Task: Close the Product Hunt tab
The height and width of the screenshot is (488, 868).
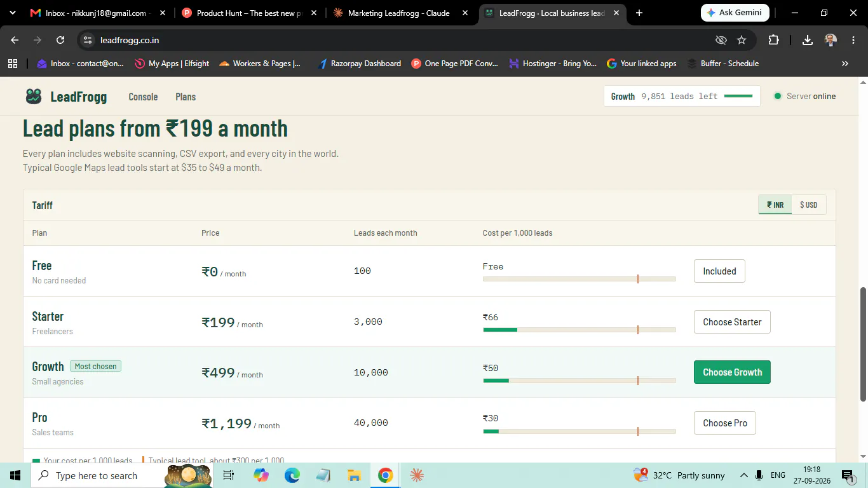Action: [x=314, y=13]
